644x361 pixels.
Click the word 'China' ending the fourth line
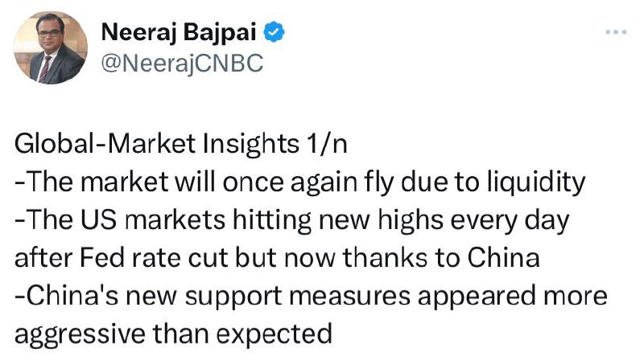[x=504, y=258]
